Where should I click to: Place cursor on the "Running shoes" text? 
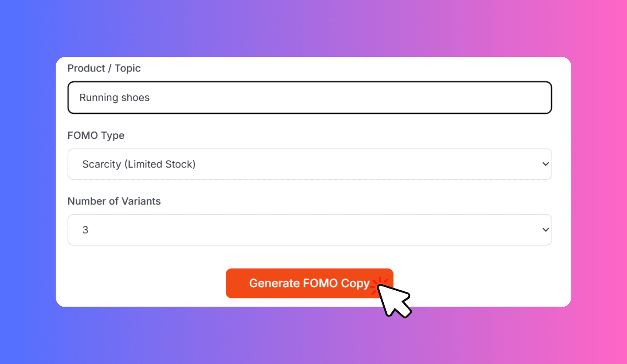coord(114,98)
